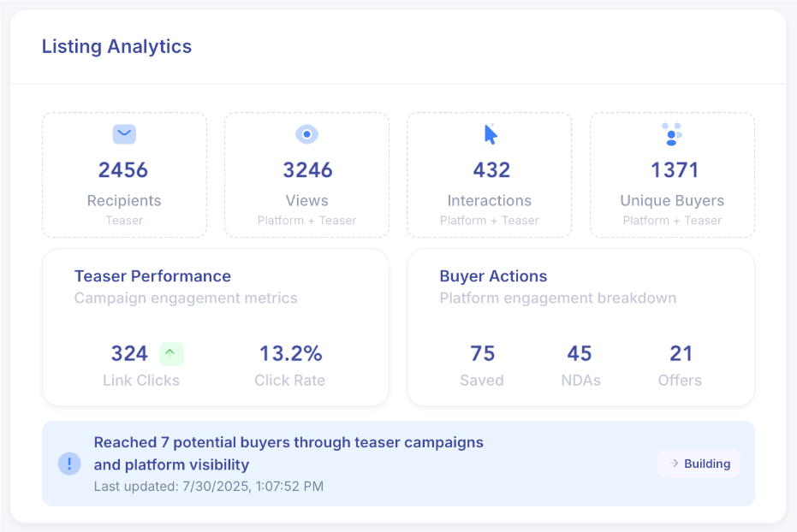This screenshot has width=797, height=532.
Task: Select the Recipients metric card
Action: (123, 174)
